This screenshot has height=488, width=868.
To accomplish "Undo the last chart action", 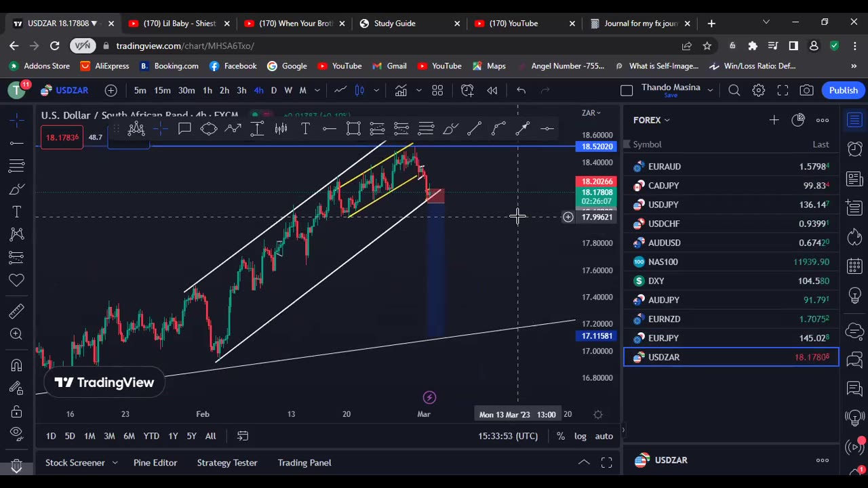I will click(521, 90).
